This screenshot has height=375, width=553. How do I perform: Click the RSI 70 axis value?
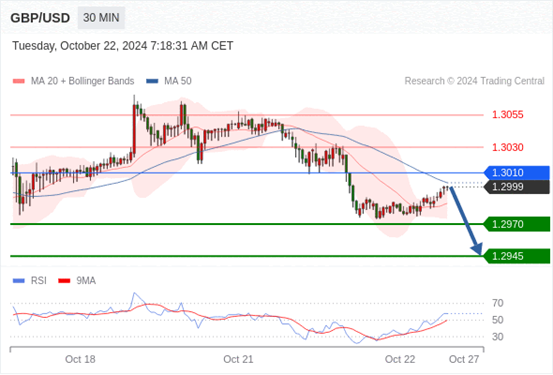498,303
